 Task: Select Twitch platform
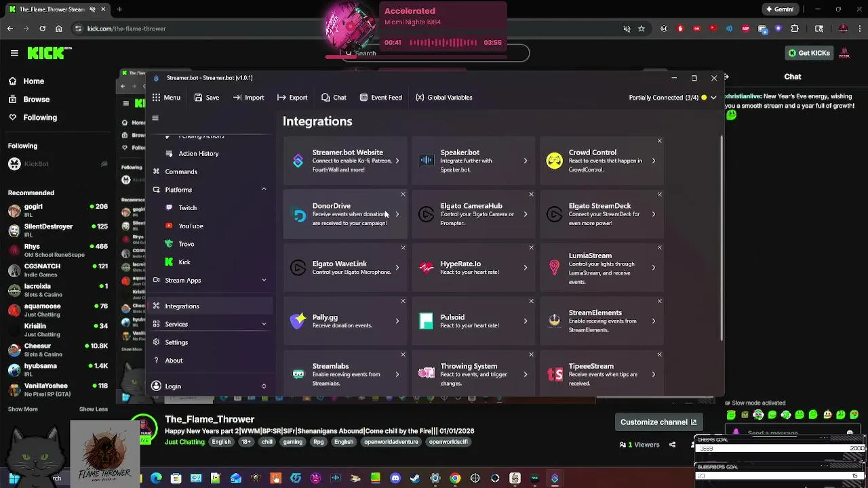click(187, 208)
